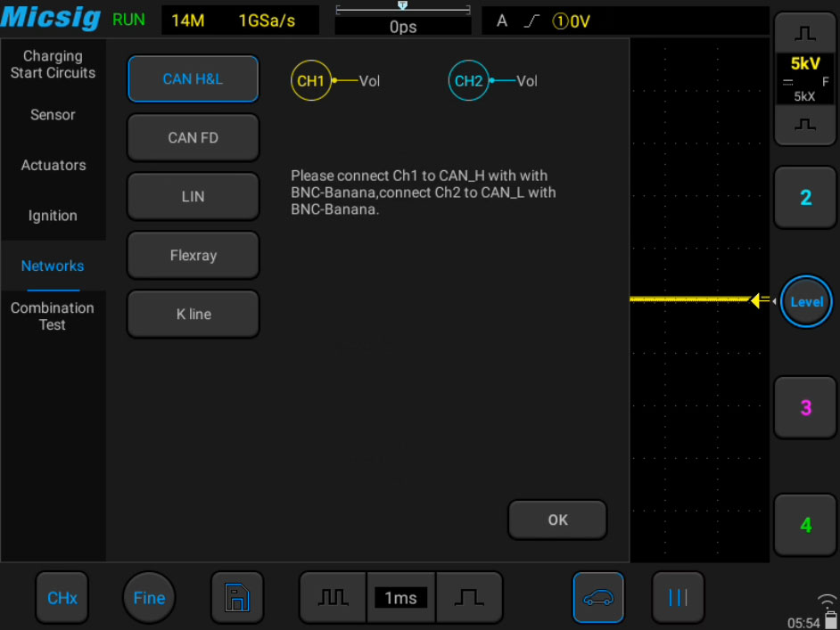Select the CAN FD network test
This screenshot has width=840, height=630.
click(x=193, y=137)
